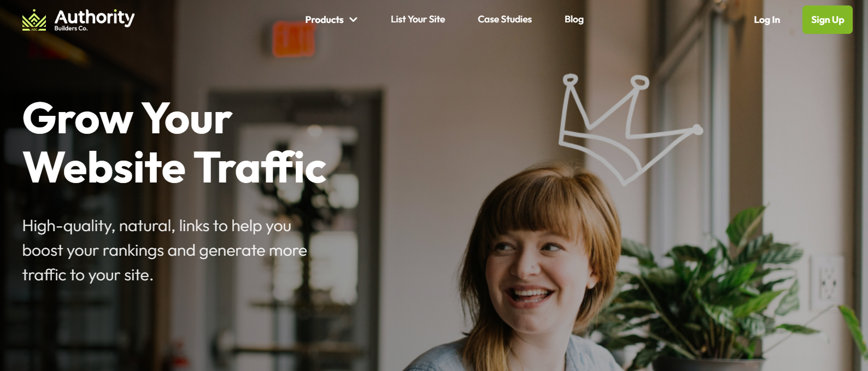Click the Grow Your headline line
Image resolution: width=868 pixels, height=371 pixels.
(x=127, y=119)
